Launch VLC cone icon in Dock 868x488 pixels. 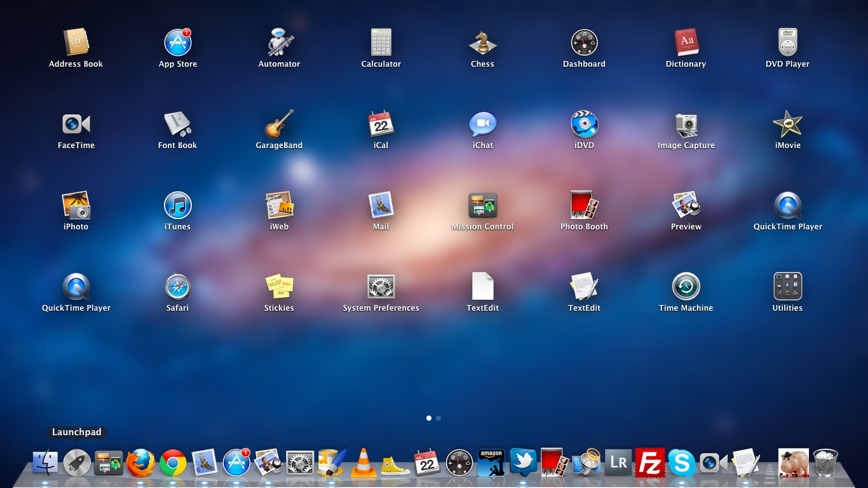pos(363,463)
